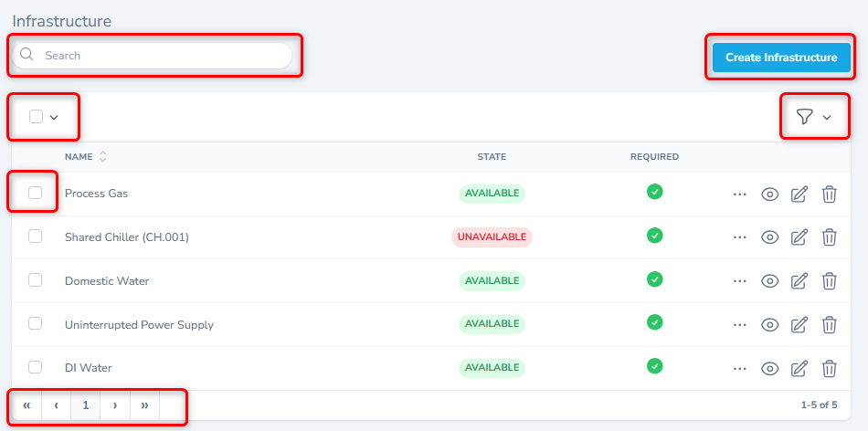Viewport: 868px width, 431px height.
Task: Sort the table by Name column
Action: [102, 157]
